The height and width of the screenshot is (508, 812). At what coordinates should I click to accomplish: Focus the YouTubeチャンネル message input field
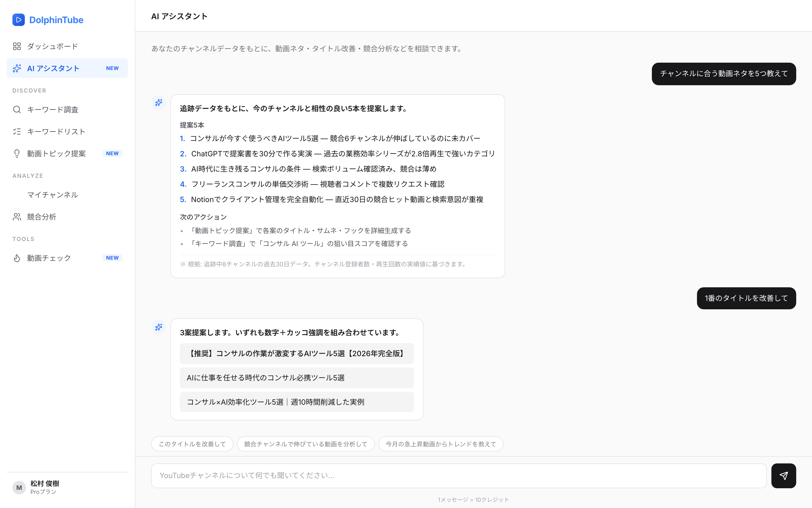(x=459, y=476)
